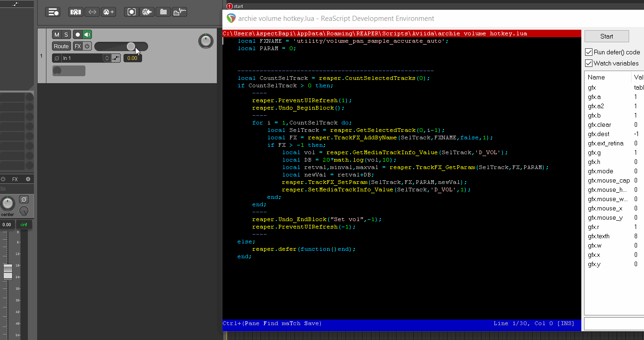Image resolution: width=644 pixels, height=340 pixels.
Task: Click the Ctrl+(Pane Find maTch Save) status hint
Action: (x=272, y=323)
